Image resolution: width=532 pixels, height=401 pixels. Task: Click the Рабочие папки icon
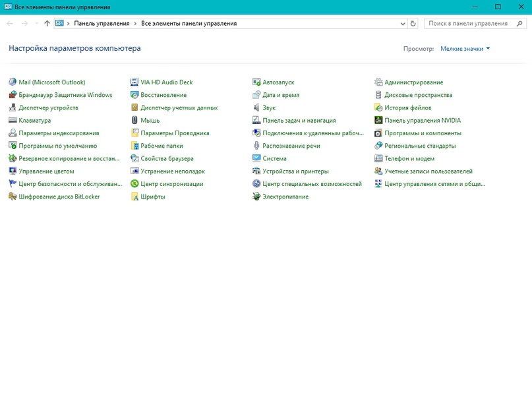(x=134, y=146)
